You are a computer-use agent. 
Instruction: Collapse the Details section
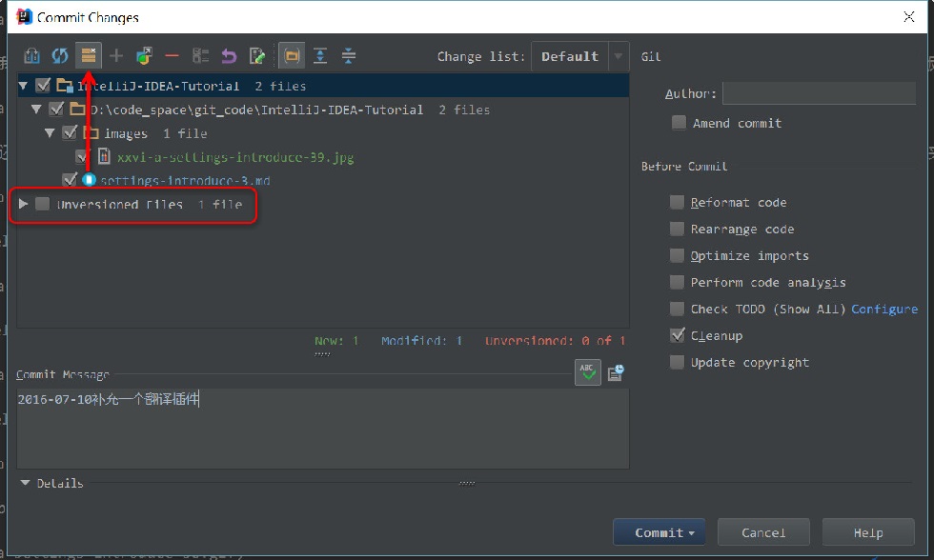click(25, 483)
